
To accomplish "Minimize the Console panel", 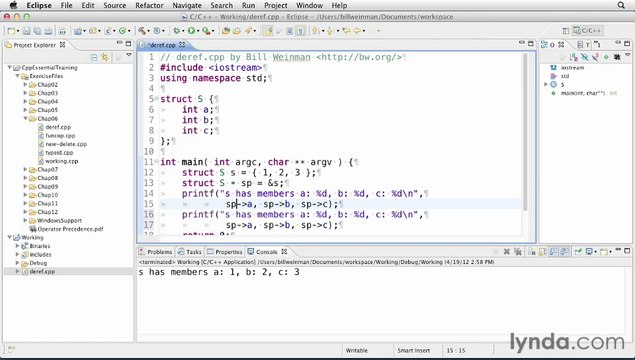I will pos(618,249).
